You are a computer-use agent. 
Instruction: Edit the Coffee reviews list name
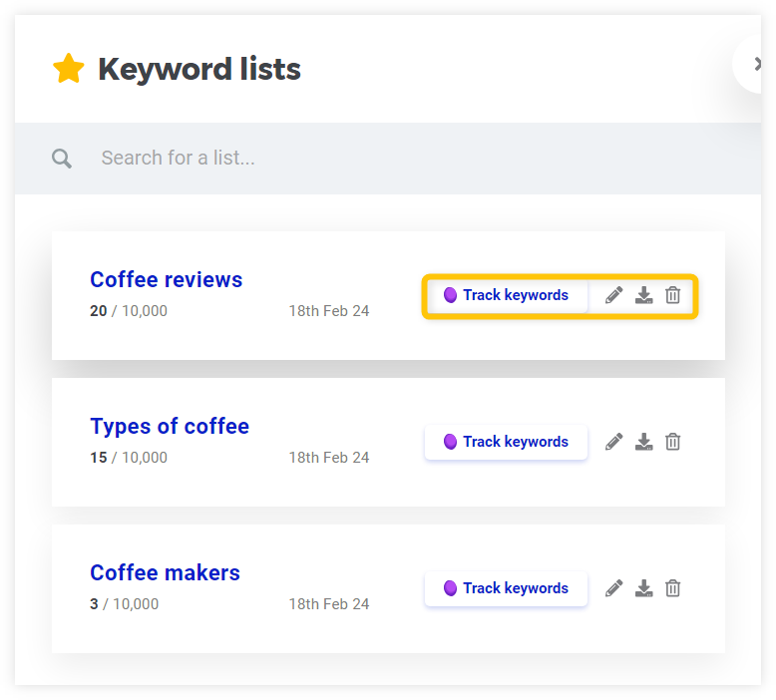(x=614, y=295)
